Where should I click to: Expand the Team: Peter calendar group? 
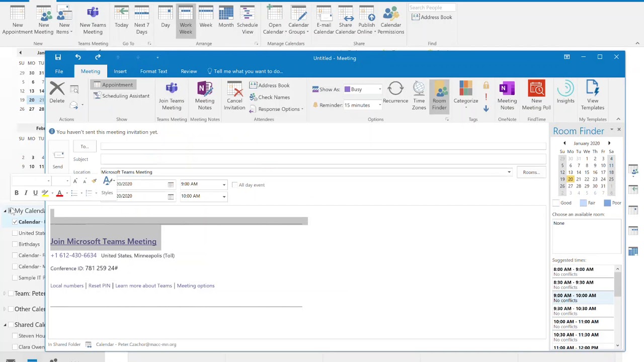tap(6, 294)
